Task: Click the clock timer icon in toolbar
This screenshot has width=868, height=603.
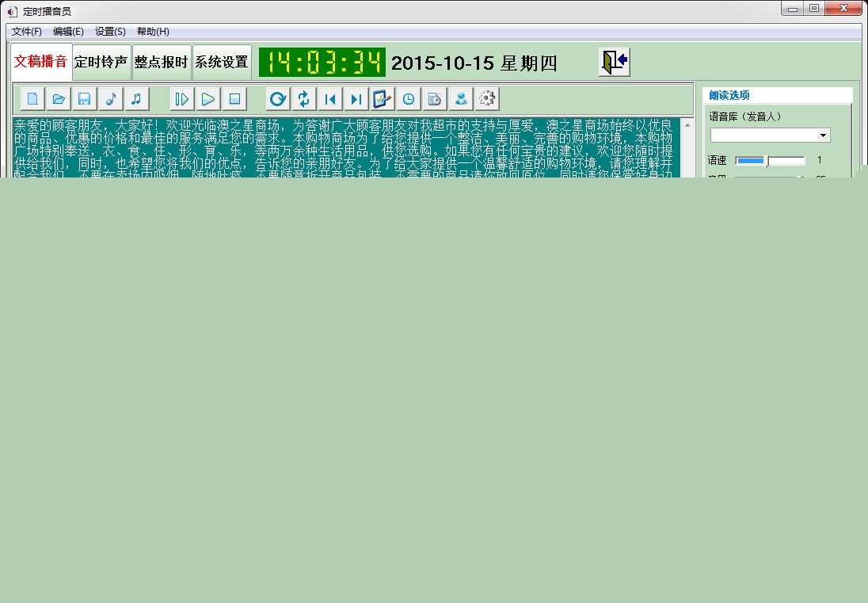Action: (409, 99)
